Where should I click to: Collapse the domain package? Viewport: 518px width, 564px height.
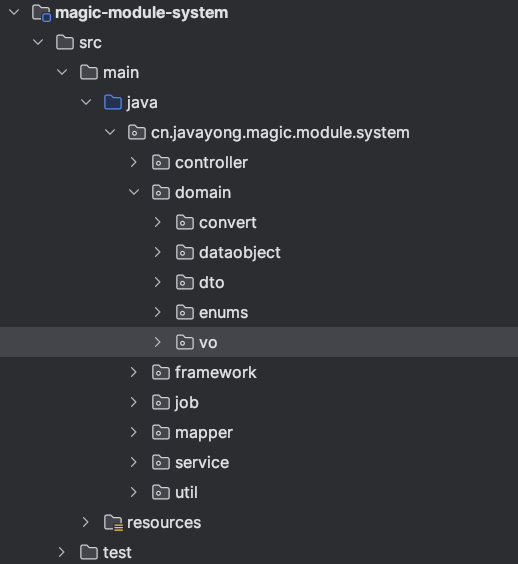click(x=134, y=192)
